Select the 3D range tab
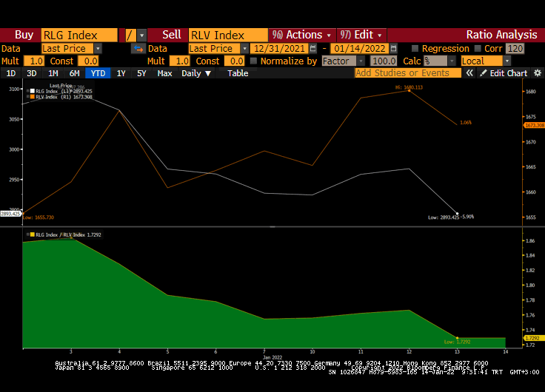545x392 pixels. [x=32, y=73]
